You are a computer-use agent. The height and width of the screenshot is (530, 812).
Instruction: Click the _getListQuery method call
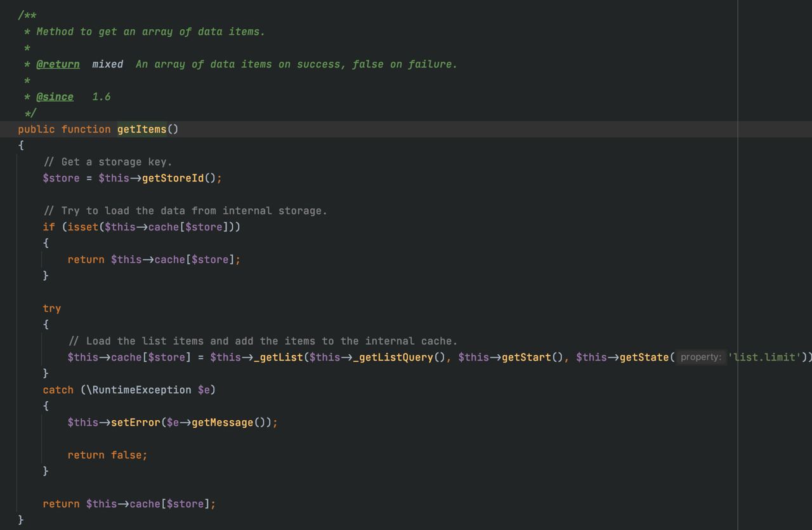tap(393, 357)
